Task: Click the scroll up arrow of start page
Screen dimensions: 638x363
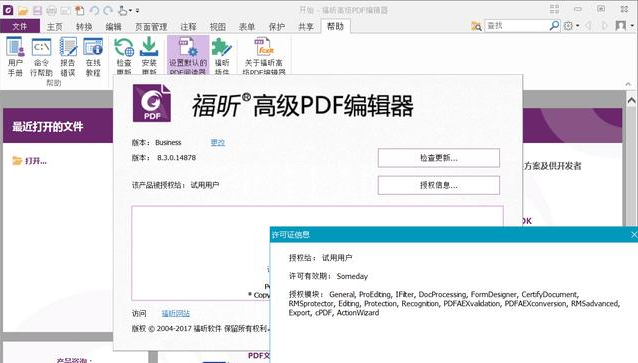Action: (631, 100)
